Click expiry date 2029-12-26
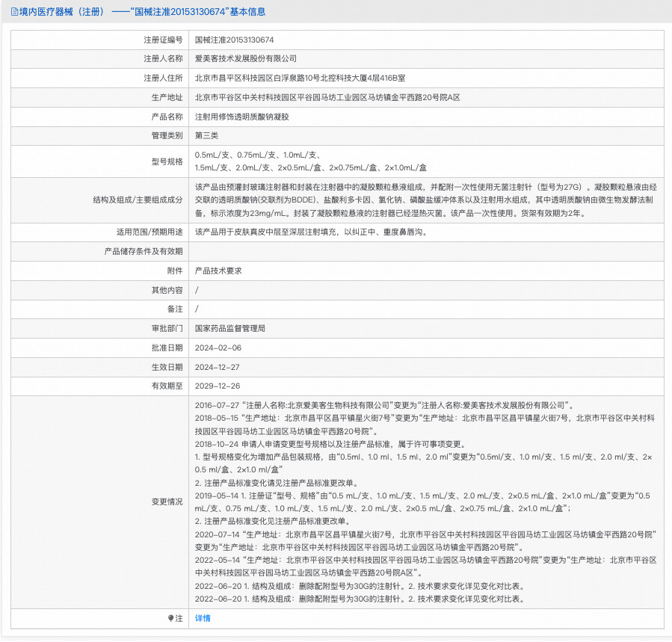The width and height of the screenshot is (672, 642). tap(218, 386)
